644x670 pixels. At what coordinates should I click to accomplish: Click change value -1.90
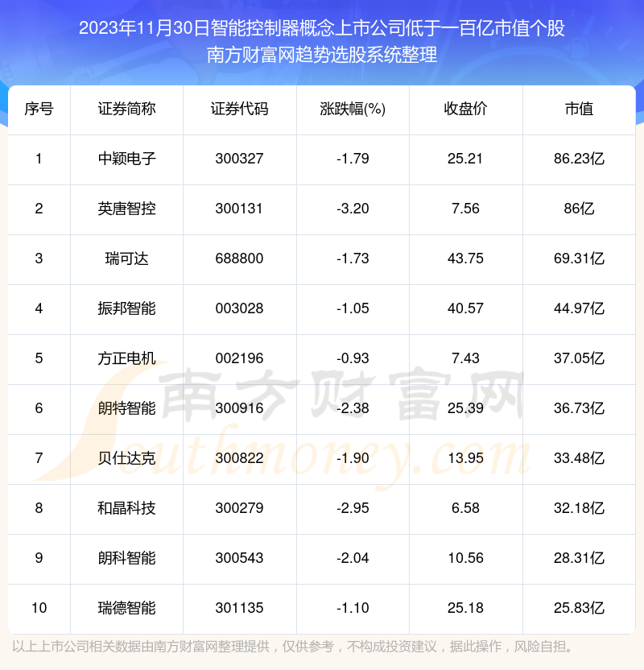[353, 459]
